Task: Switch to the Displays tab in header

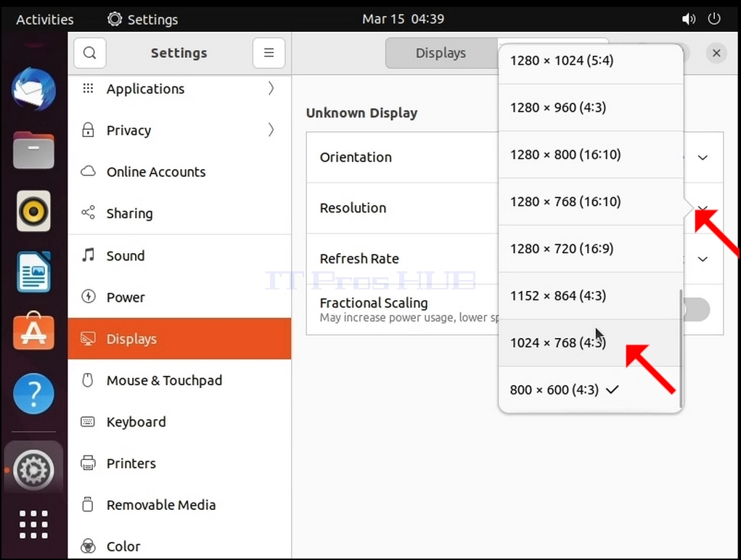Action: pos(441,53)
